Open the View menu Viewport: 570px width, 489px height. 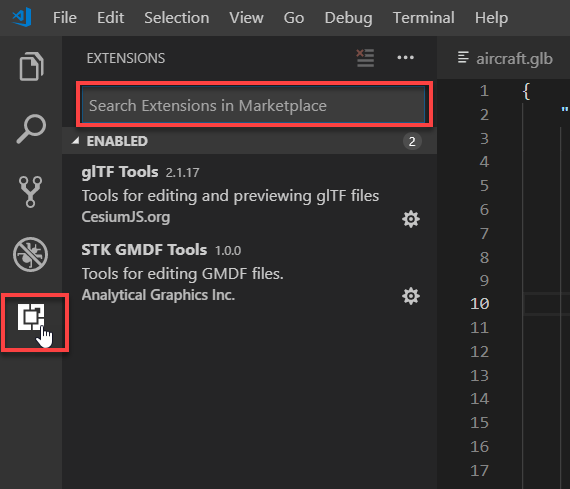click(x=246, y=17)
